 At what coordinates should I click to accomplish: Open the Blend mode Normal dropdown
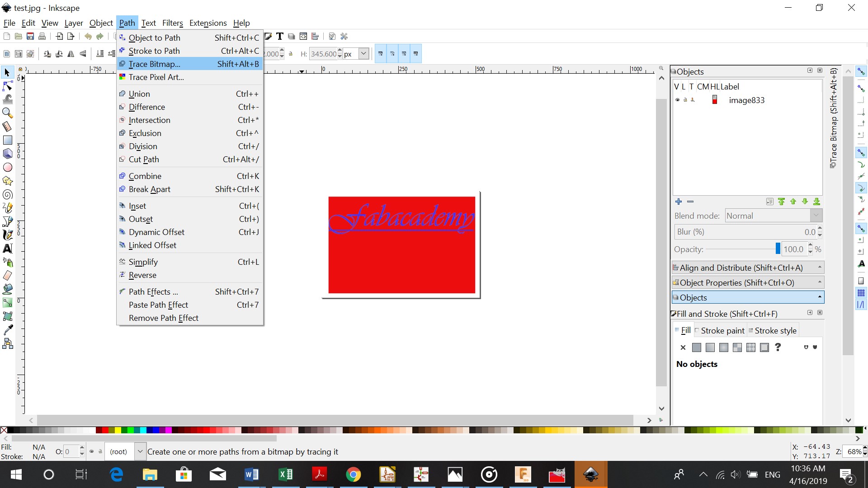(x=774, y=216)
